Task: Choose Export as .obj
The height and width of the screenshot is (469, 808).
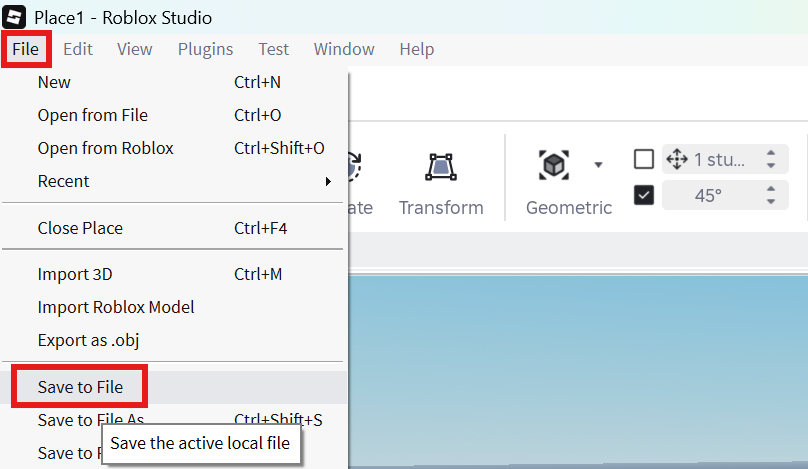Action: (x=88, y=340)
